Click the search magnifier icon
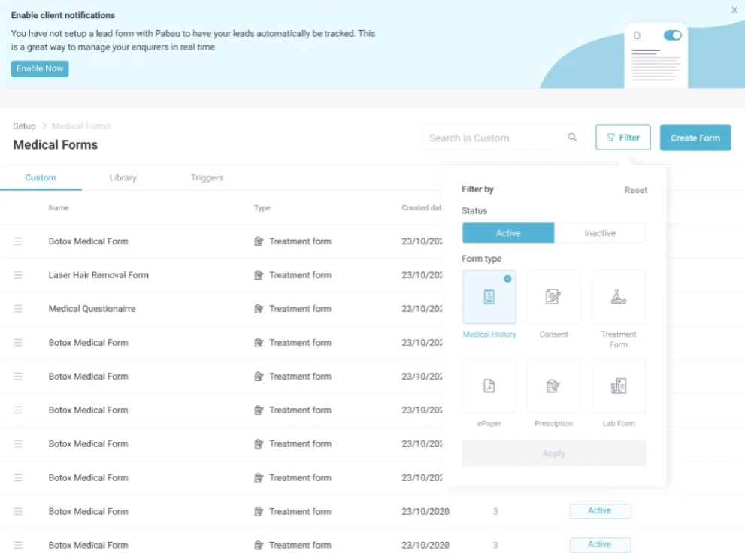This screenshot has width=745, height=560. [x=572, y=138]
